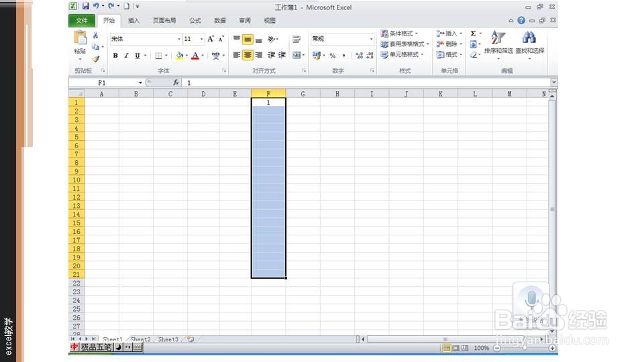Toggle top vertical alignment
The height and width of the screenshot is (362, 644).
[x=237, y=39]
